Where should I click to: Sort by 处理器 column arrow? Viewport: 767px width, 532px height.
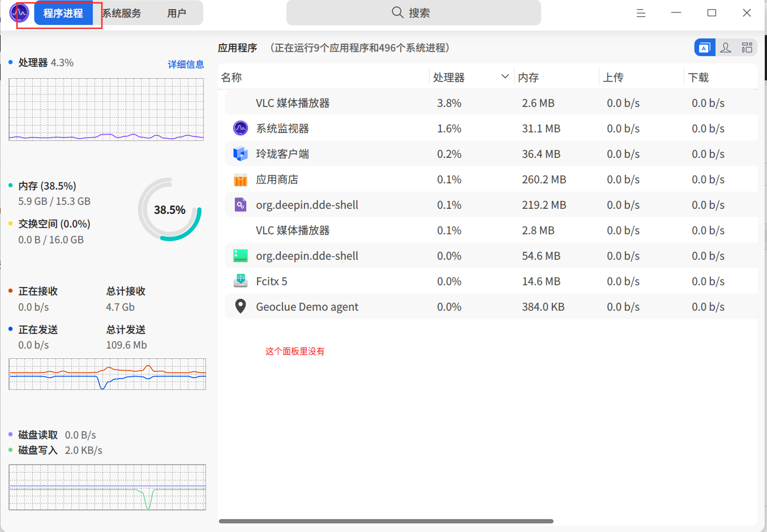coord(505,76)
